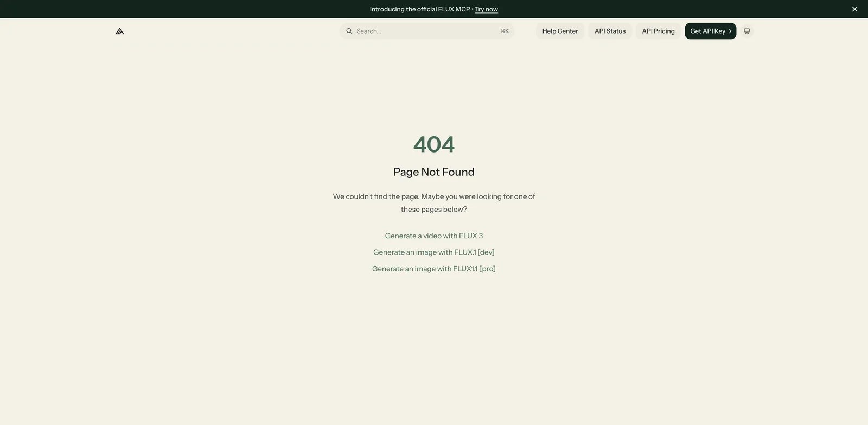This screenshot has height=425, width=868.
Task: Open Generate a video with FLUX 3
Action: click(x=434, y=236)
